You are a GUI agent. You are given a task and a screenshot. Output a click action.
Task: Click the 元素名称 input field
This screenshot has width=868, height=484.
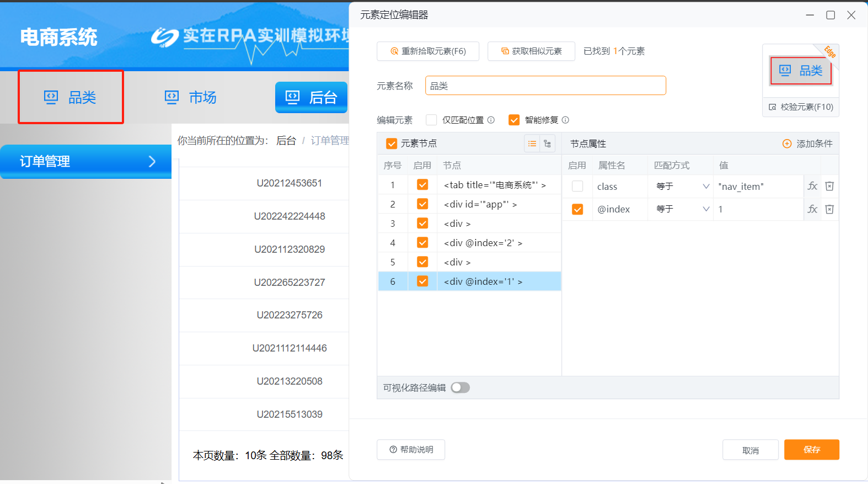click(545, 86)
